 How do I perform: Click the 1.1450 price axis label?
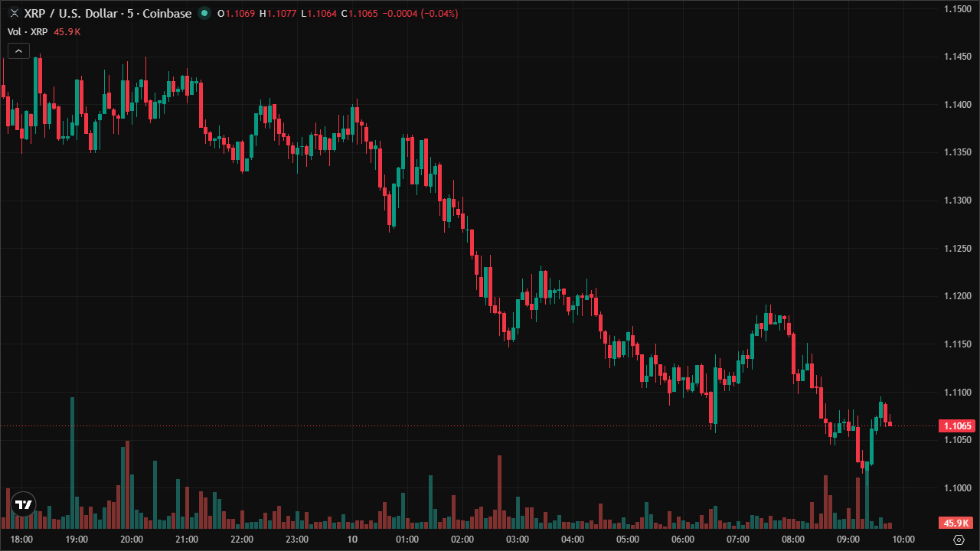click(957, 57)
